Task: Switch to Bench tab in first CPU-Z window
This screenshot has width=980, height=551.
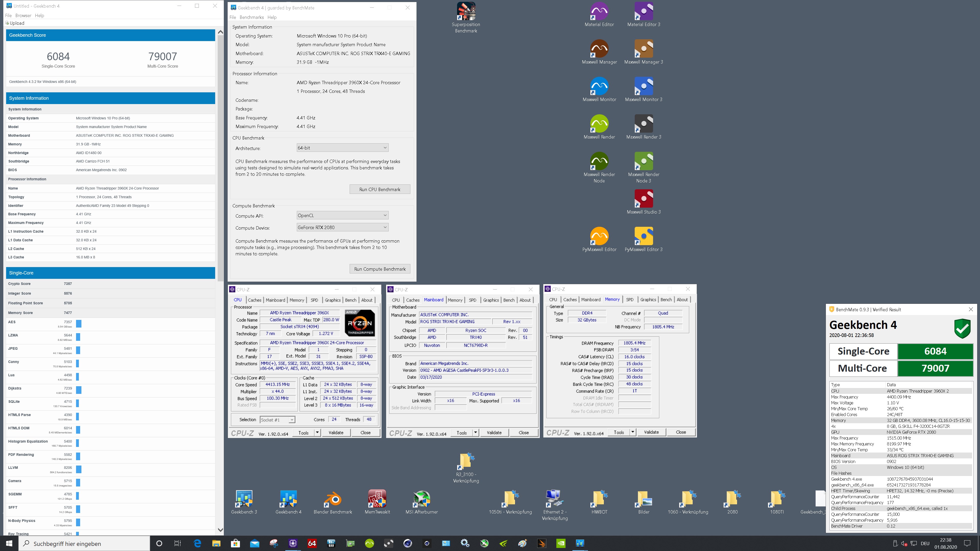Action: [350, 300]
